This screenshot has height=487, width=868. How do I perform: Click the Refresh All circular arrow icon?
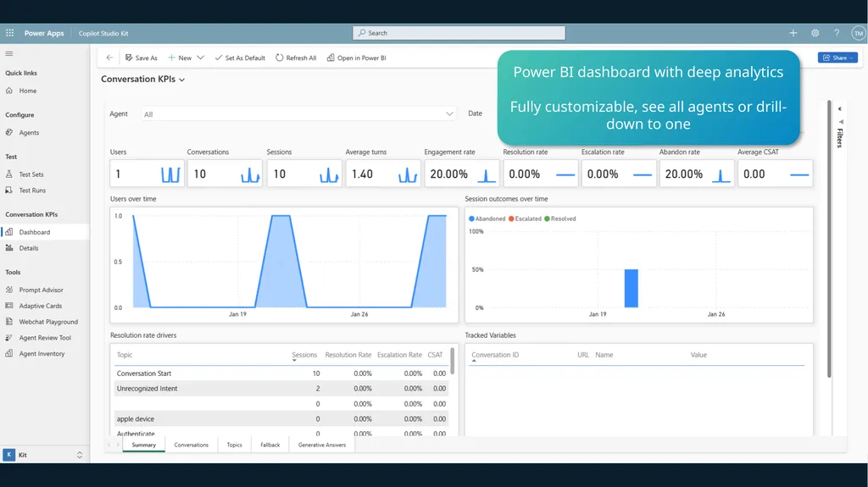(x=280, y=58)
